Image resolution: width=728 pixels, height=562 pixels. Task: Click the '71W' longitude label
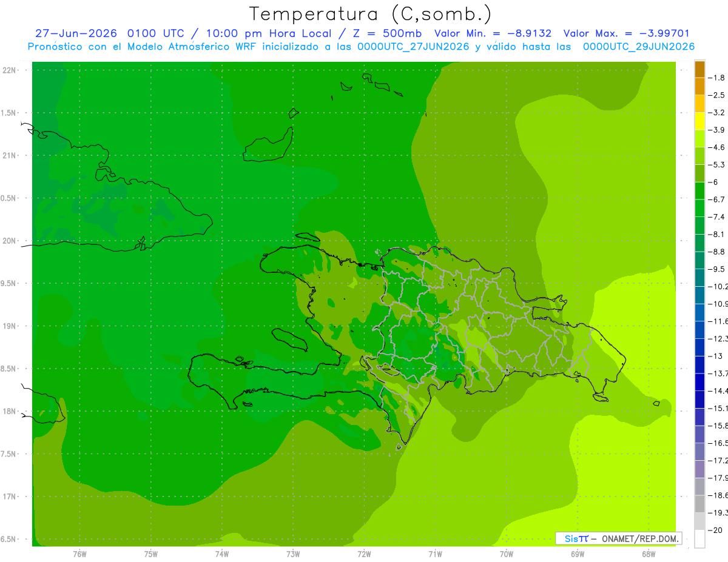coord(435,554)
